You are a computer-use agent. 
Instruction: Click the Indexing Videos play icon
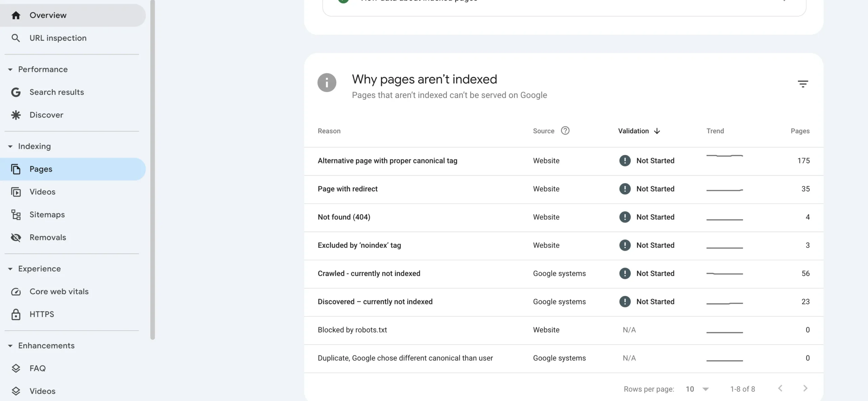point(16,192)
